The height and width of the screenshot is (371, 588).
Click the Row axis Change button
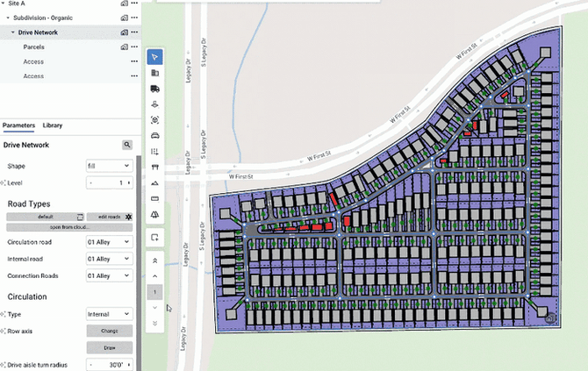click(x=110, y=331)
